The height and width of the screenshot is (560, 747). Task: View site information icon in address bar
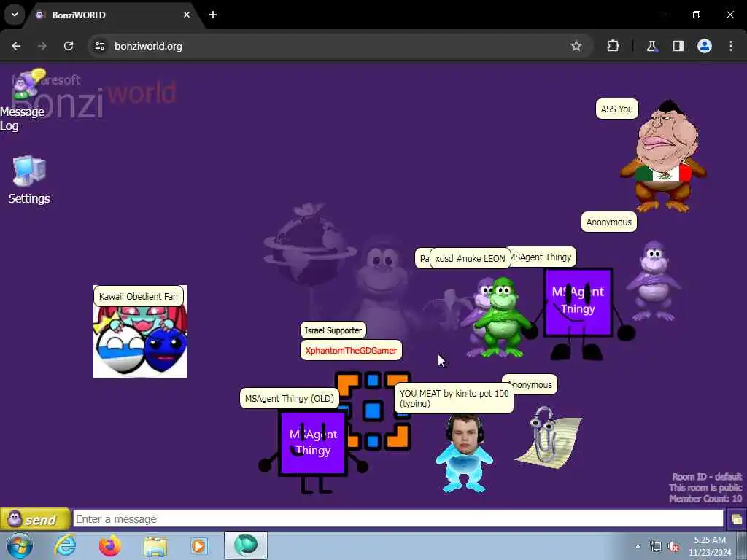[99, 46]
